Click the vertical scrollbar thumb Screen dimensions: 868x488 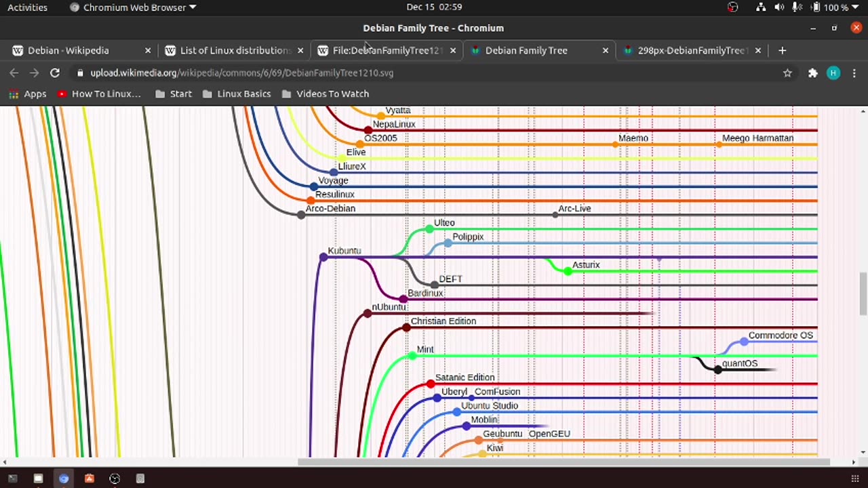pyautogui.click(x=863, y=293)
